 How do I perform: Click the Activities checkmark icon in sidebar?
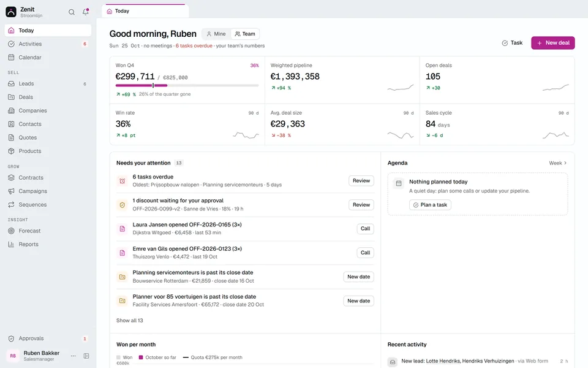click(x=11, y=44)
